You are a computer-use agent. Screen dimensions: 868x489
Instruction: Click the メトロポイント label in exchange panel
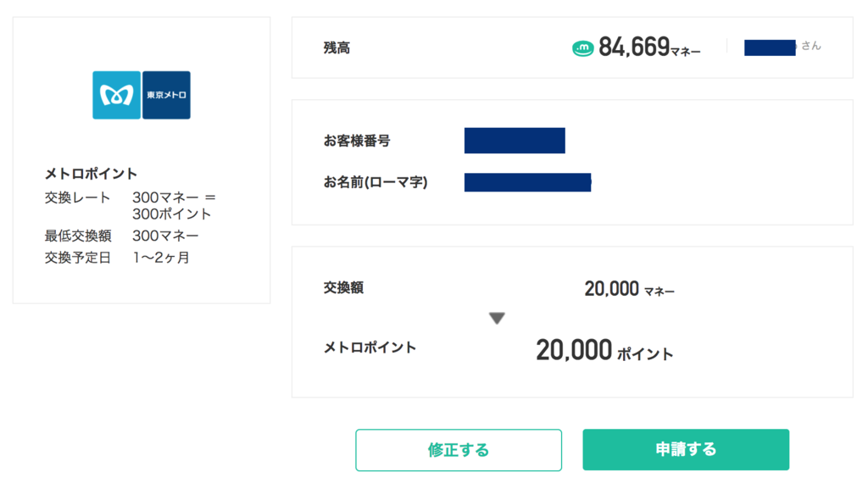(370, 347)
